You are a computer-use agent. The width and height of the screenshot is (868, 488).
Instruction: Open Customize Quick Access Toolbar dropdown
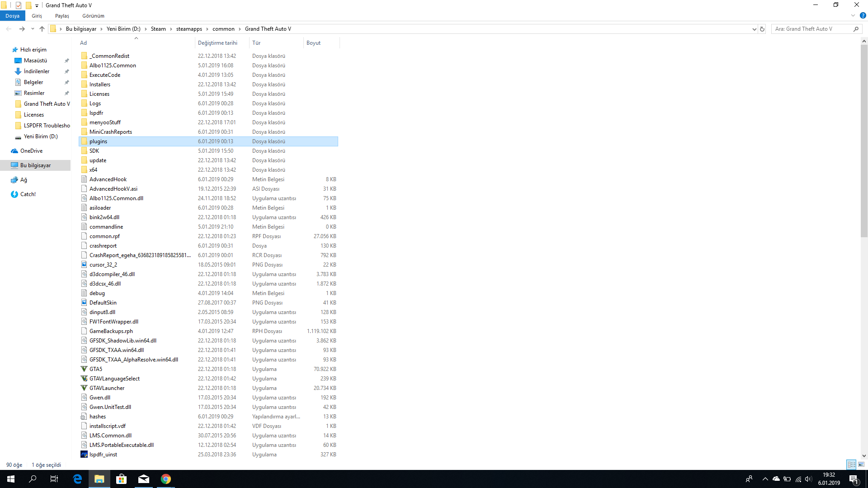(37, 5)
